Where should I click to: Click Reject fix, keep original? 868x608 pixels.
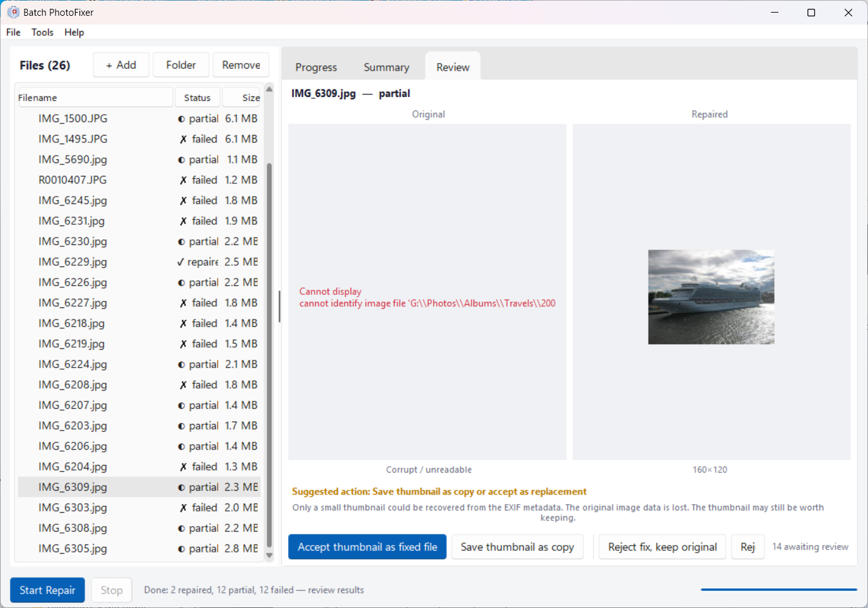pyautogui.click(x=662, y=546)
